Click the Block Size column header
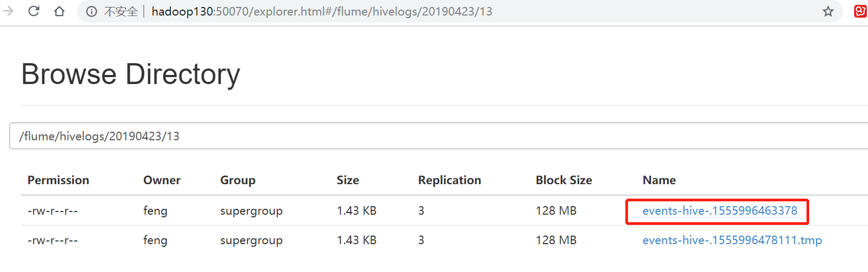The width and height of the screenshot is (868, 272). 564,180
